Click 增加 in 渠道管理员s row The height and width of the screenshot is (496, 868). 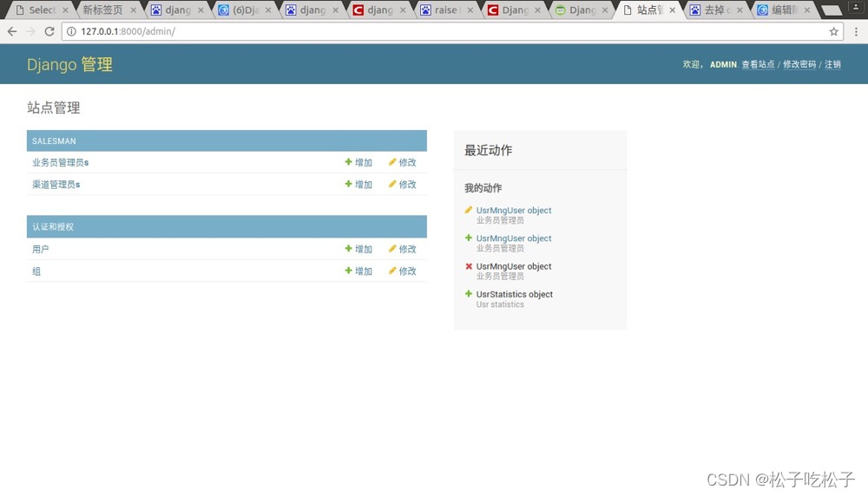[358, 184]
